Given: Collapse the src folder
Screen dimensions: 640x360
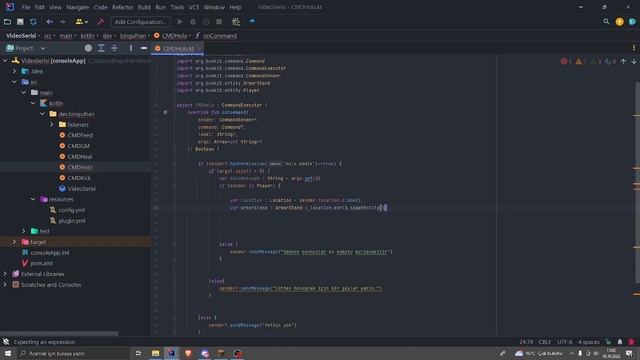Looking at the screenshot, I should 14,82.
